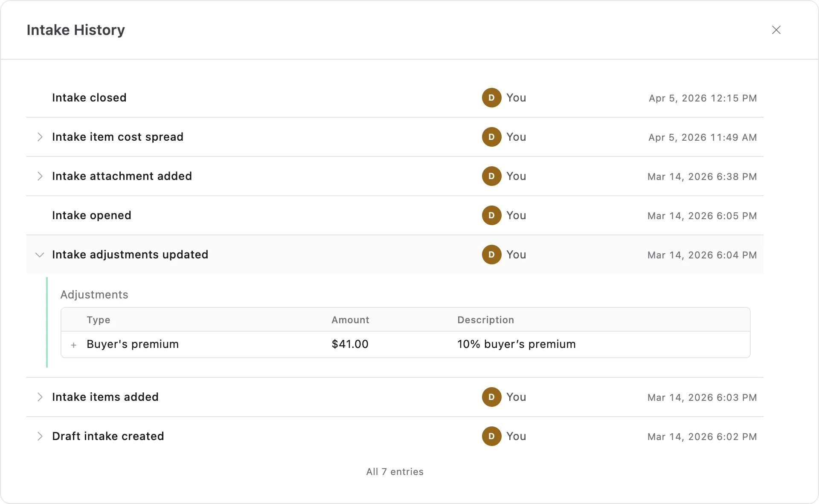The height and width of the screenshot is (504, 819).
Task: Click the Apr 5, 2026 12:15 PM timestamp
Action: 703,98
